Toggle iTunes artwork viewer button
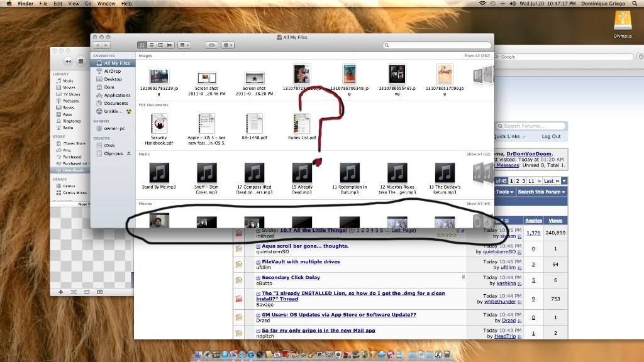This screenshot has height=362, width=644. click(100, 292)
